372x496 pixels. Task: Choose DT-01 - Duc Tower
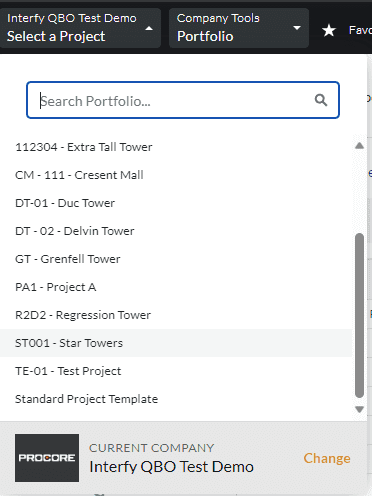(x=176, y=203)
